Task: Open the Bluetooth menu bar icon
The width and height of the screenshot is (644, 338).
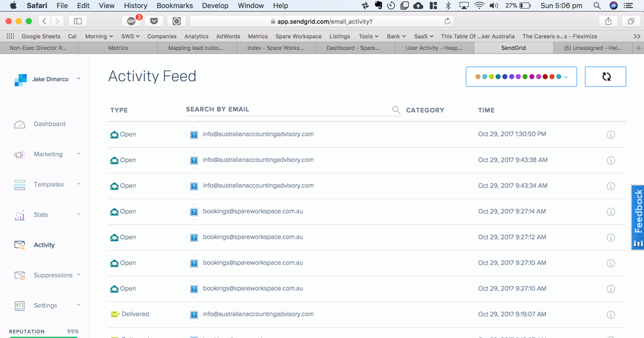Action: [x=448, y=6]
